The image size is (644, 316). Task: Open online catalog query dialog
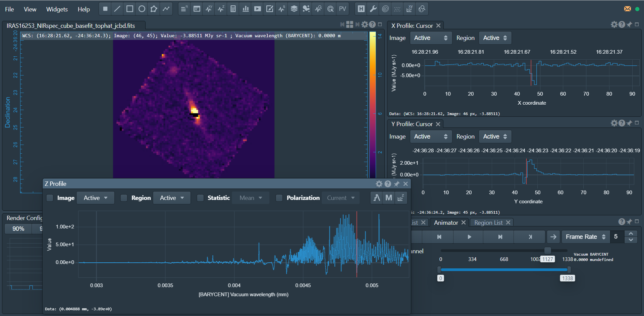[x=422, y=9]
